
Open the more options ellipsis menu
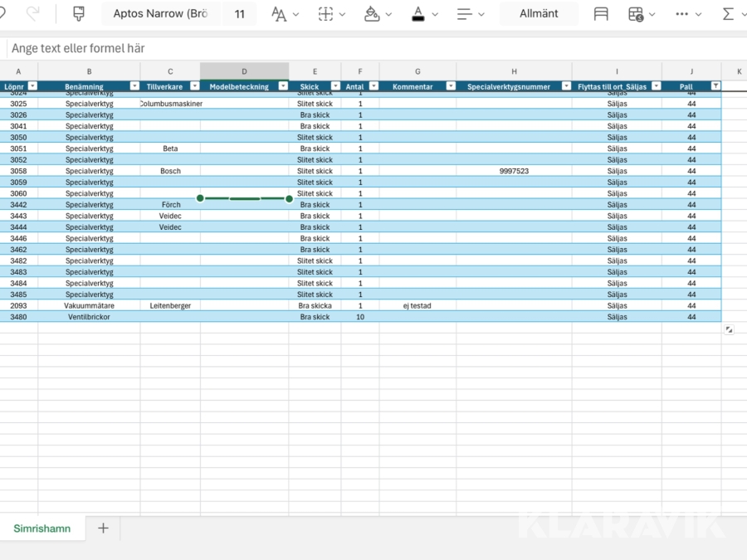(x=682, y=14)
